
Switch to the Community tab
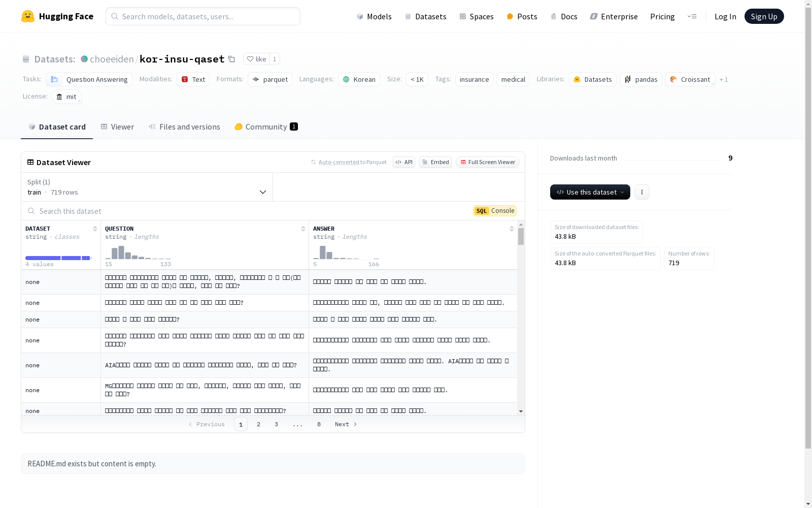tap(266, 127)
